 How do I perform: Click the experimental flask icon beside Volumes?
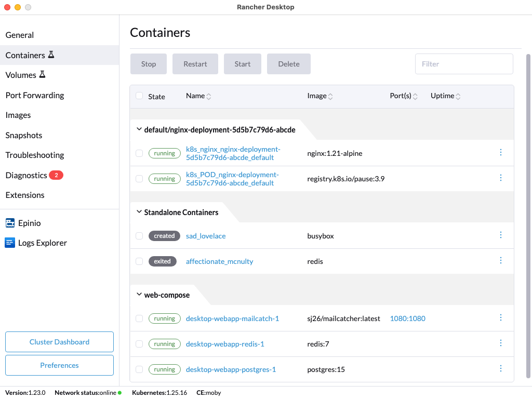43,74
